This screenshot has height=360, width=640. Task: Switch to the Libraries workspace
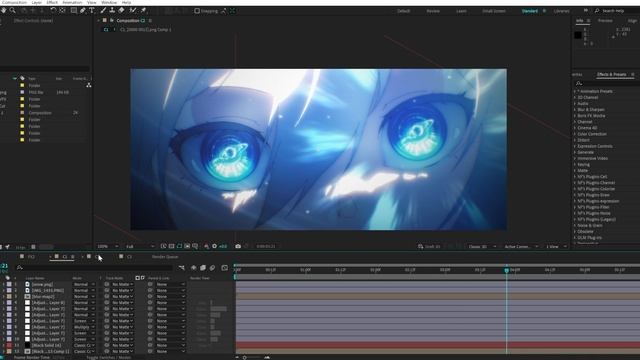(x=562, y=11)
